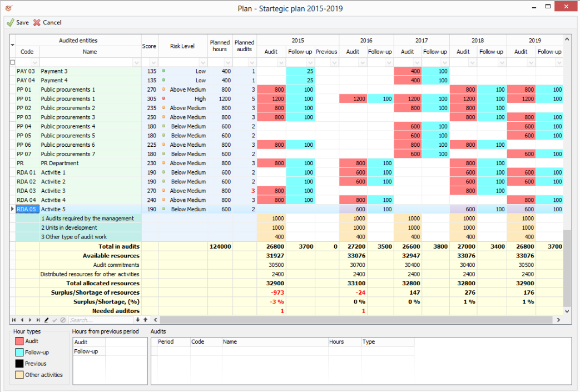Screen dimensions: 580x392
Task: Go to previous record in navigator
Action: (x=22, y=320)
